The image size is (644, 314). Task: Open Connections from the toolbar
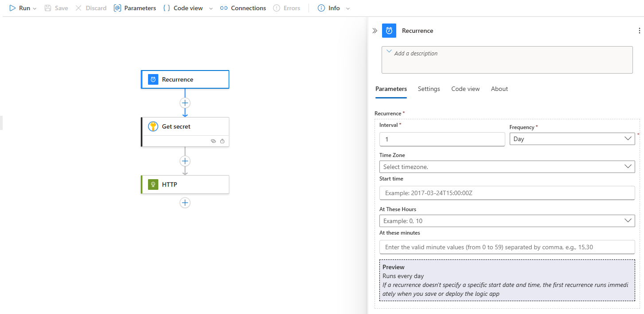tap(243, 8)
